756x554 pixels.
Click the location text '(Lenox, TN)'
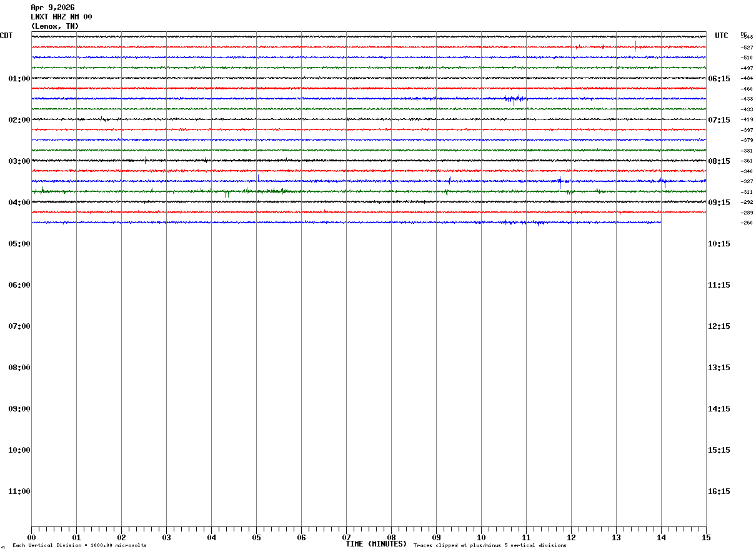pyautogui.click(x=55, y=26)
